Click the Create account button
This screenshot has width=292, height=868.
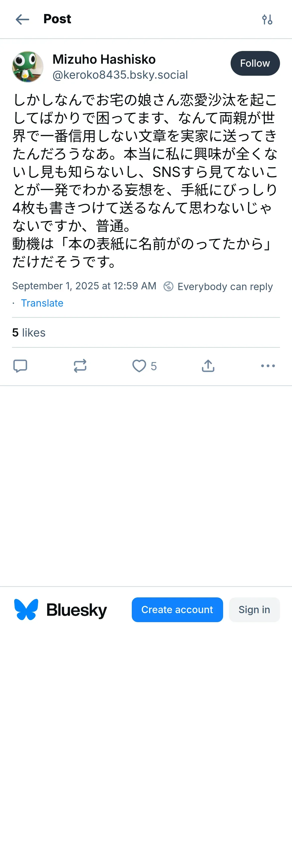[177, 610]
